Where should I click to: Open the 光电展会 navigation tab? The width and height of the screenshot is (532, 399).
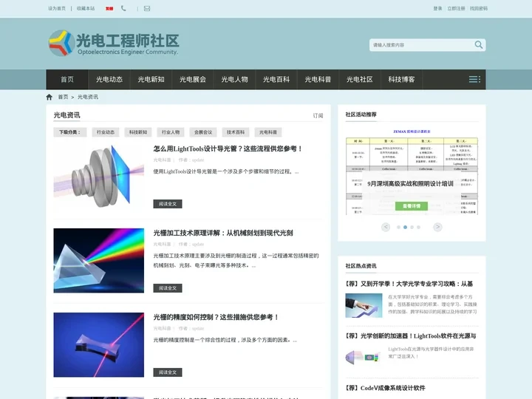[x=193, y=79]
